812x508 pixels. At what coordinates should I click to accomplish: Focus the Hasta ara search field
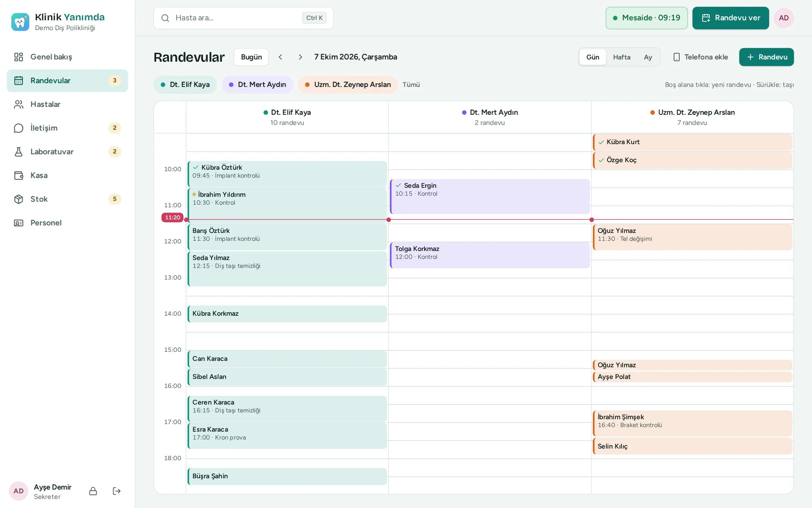point(243,18)
